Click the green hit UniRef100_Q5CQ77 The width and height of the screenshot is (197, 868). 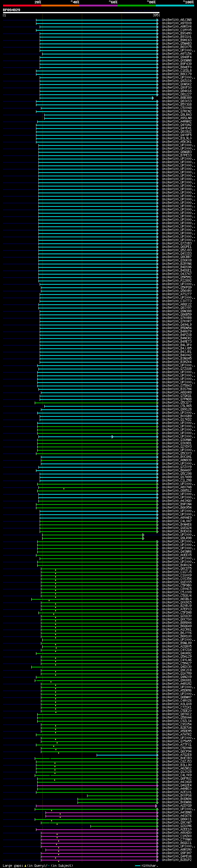point(177,403)
